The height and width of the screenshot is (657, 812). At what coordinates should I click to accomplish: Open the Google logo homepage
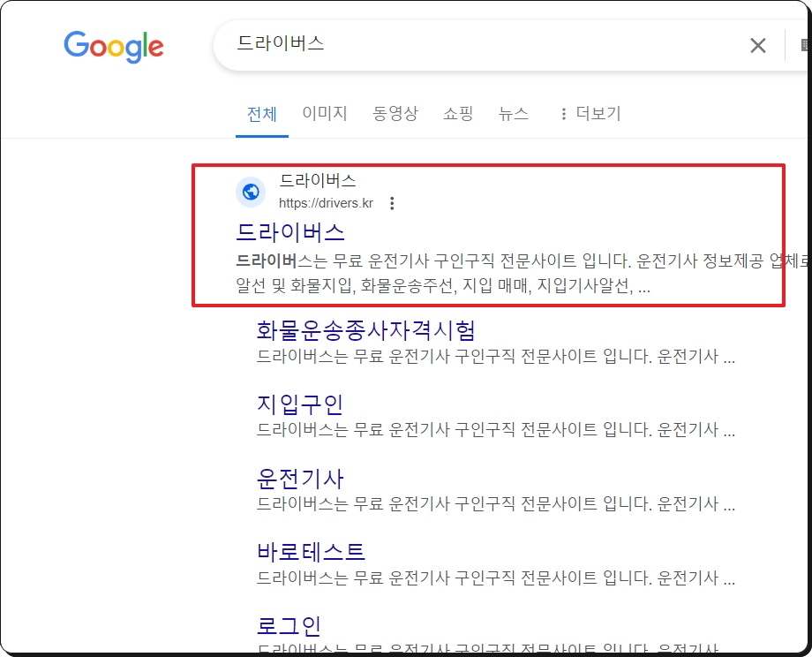tap(113, 46)
